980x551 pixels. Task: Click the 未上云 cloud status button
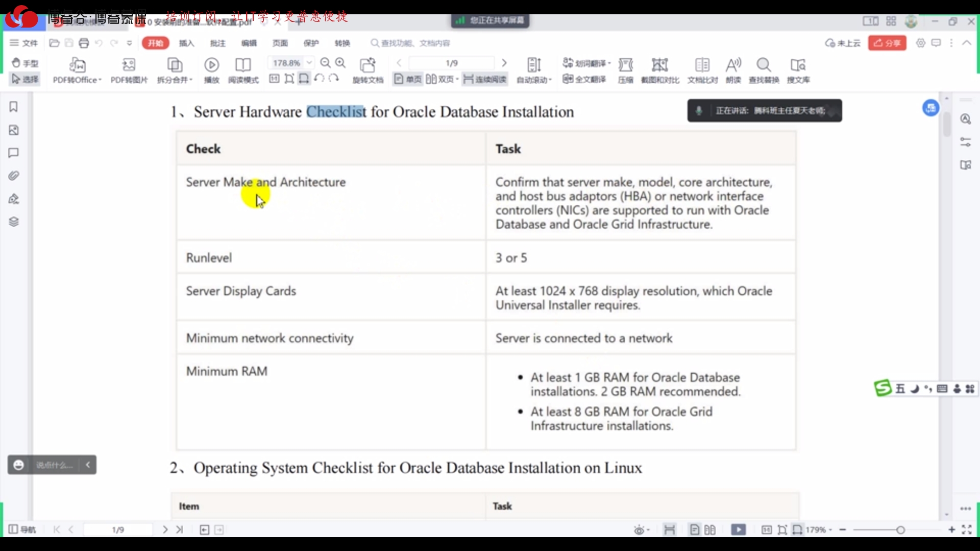pos(843,43)
